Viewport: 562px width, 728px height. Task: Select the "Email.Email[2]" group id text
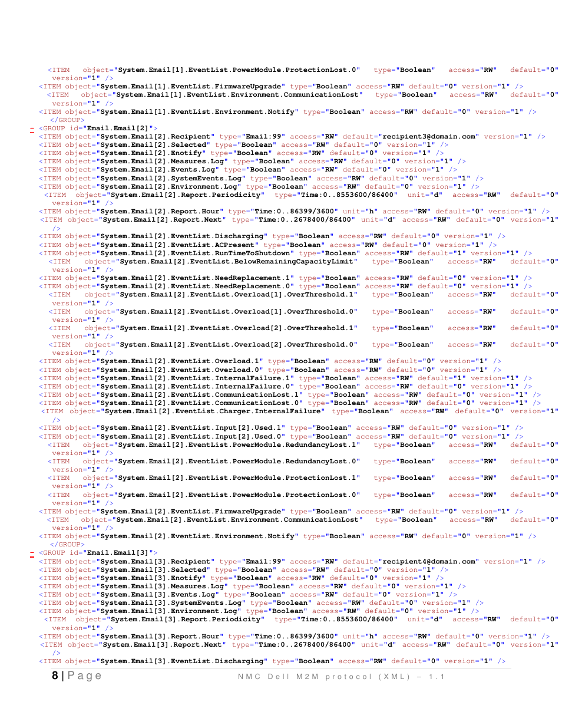[x=118, y=129]
